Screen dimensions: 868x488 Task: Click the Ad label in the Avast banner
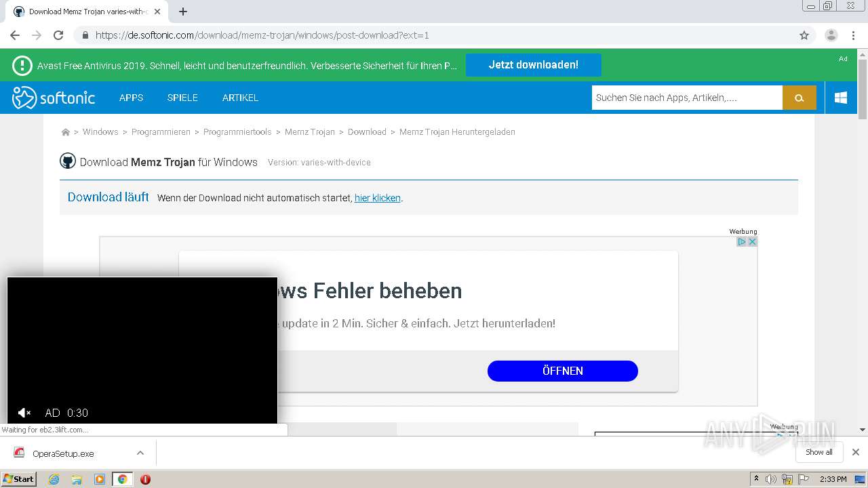[843, 59]
